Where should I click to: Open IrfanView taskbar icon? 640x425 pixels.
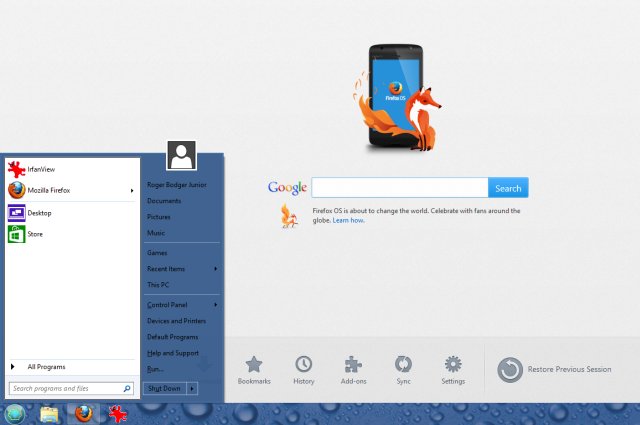(118, 414)
